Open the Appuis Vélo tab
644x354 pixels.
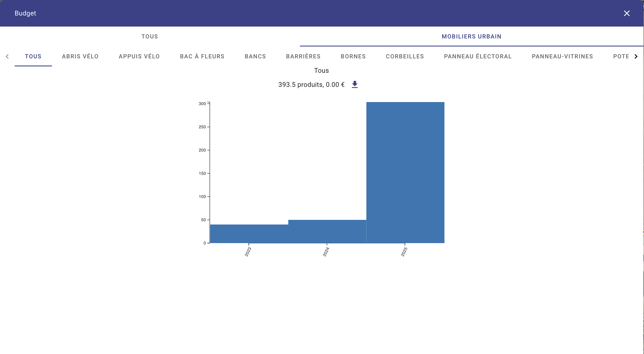point(139,56)
